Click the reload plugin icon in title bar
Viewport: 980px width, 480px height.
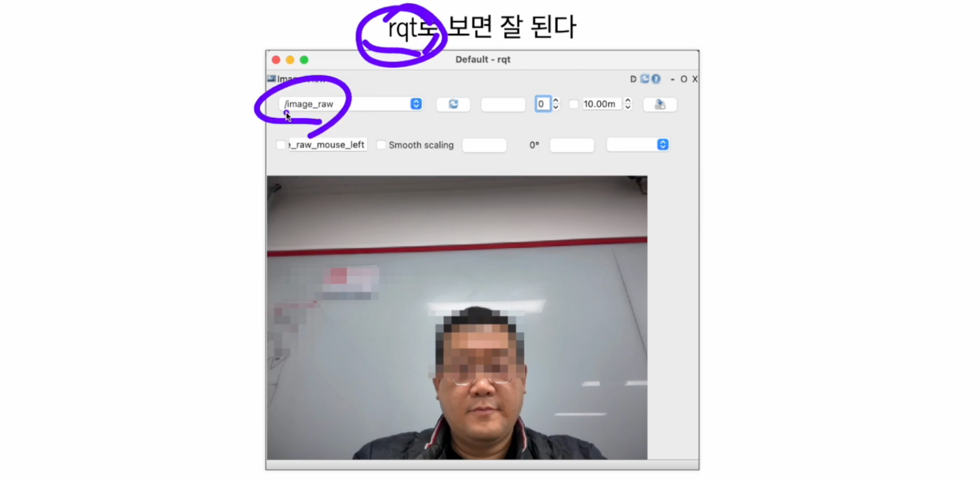click(645, 79)
